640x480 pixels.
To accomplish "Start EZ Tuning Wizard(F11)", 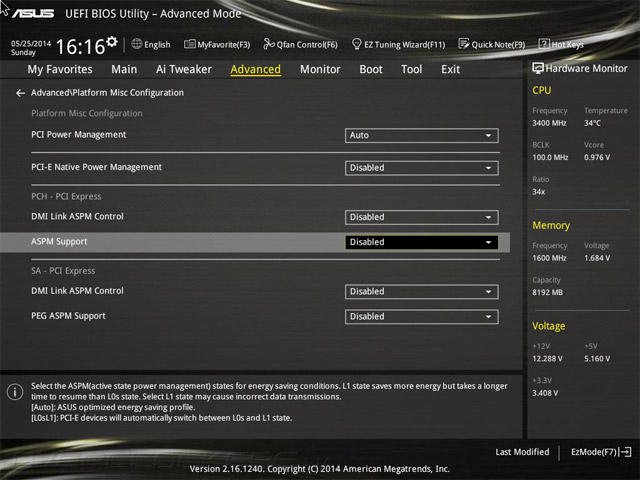I will 404,44.
